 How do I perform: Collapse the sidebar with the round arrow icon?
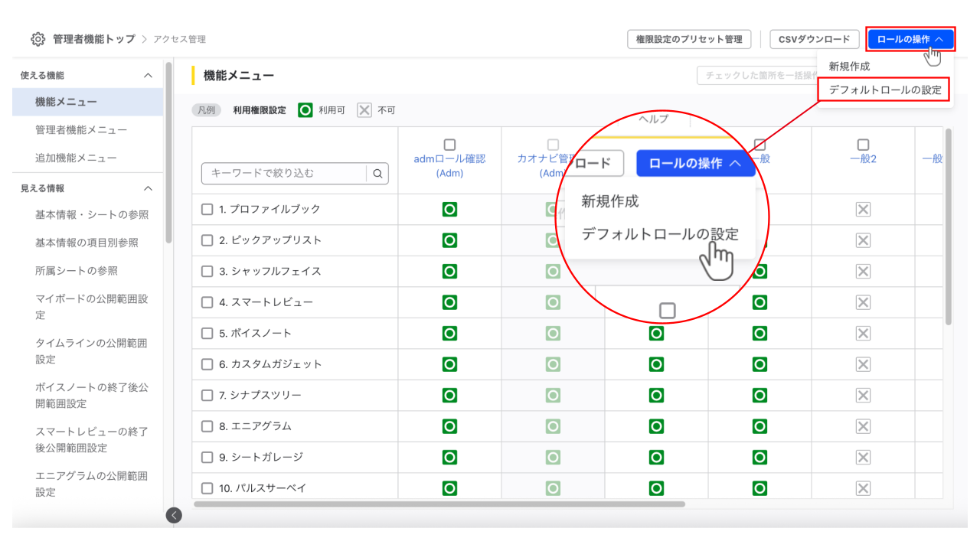[174, 515]
